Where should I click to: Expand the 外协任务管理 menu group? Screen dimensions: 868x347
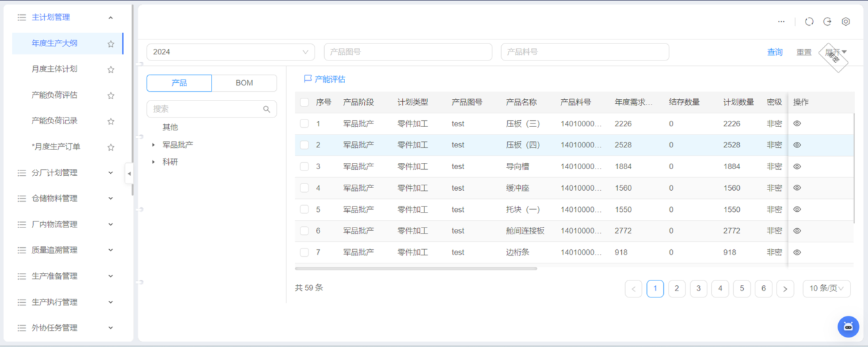click(x=111, y=327)
